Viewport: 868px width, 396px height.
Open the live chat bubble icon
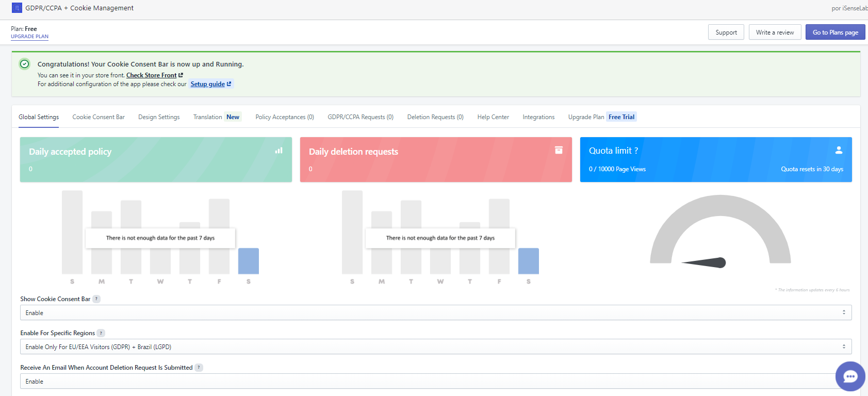click(x=850, y=376)
